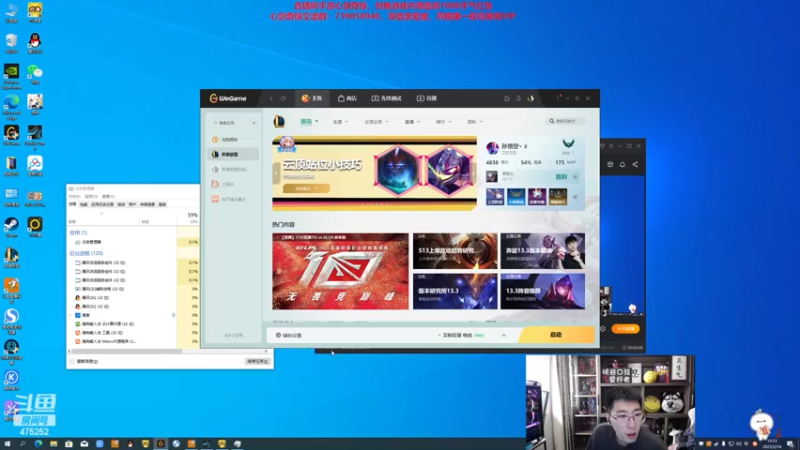Click the share icon in the background window
800x450 pixels.
coord(635,164)
